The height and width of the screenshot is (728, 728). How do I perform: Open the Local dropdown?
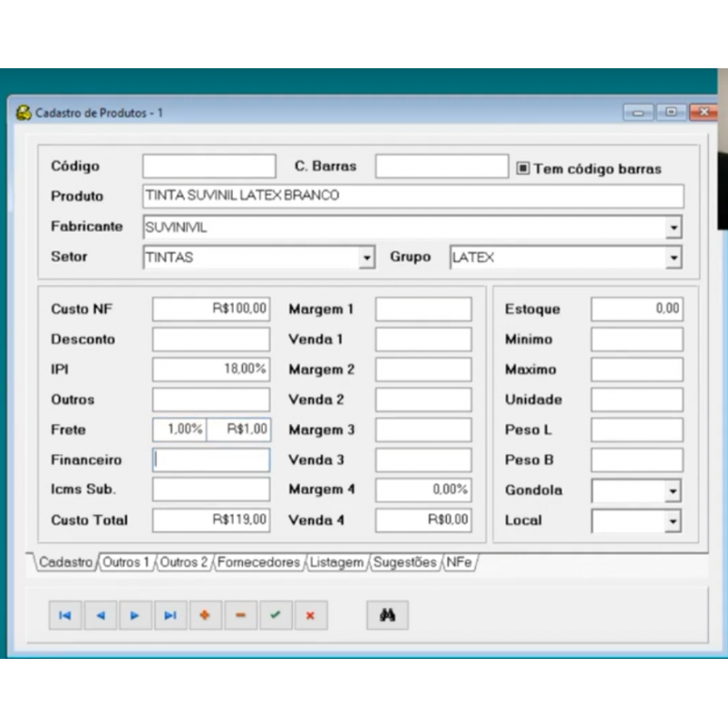(672, 521)
